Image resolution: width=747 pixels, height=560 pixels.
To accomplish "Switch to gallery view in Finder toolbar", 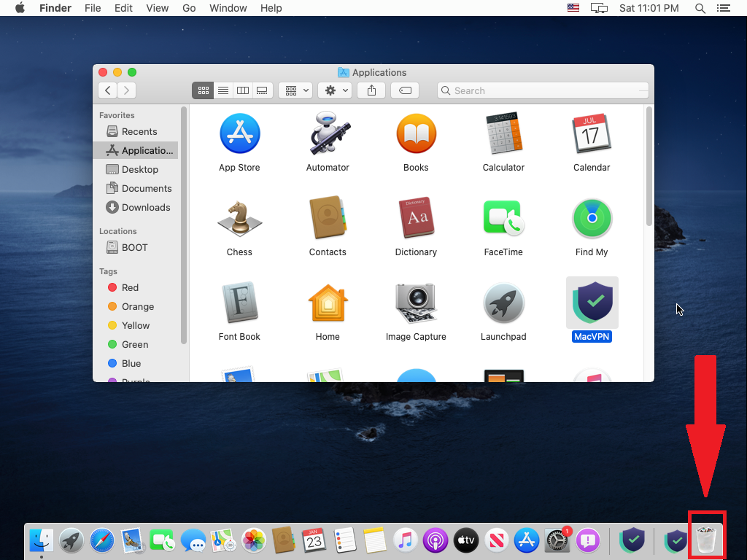I will coord(263,90).
